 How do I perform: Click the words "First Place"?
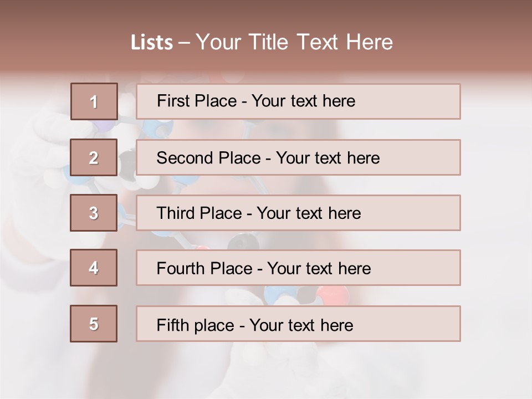(x=197, y=101)
